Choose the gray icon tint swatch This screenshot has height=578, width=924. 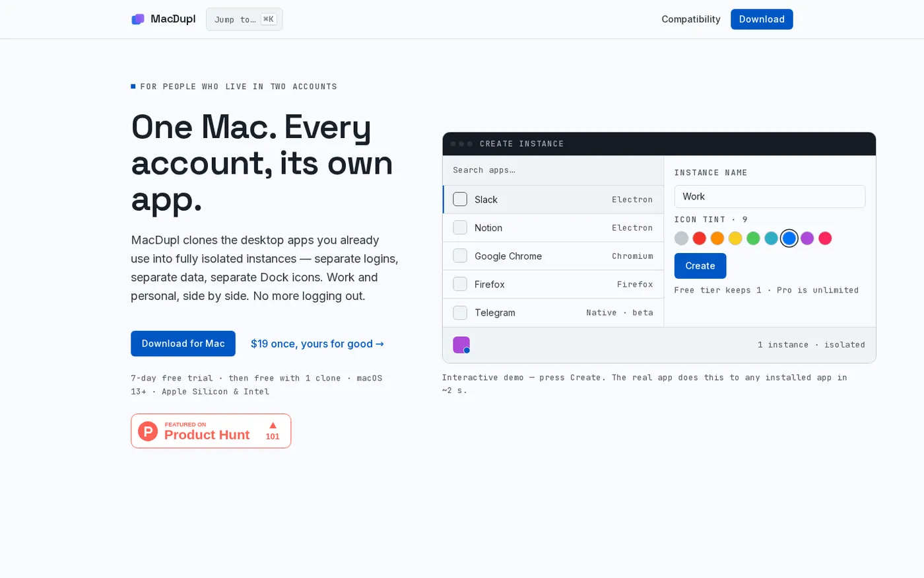coord(682,238)
